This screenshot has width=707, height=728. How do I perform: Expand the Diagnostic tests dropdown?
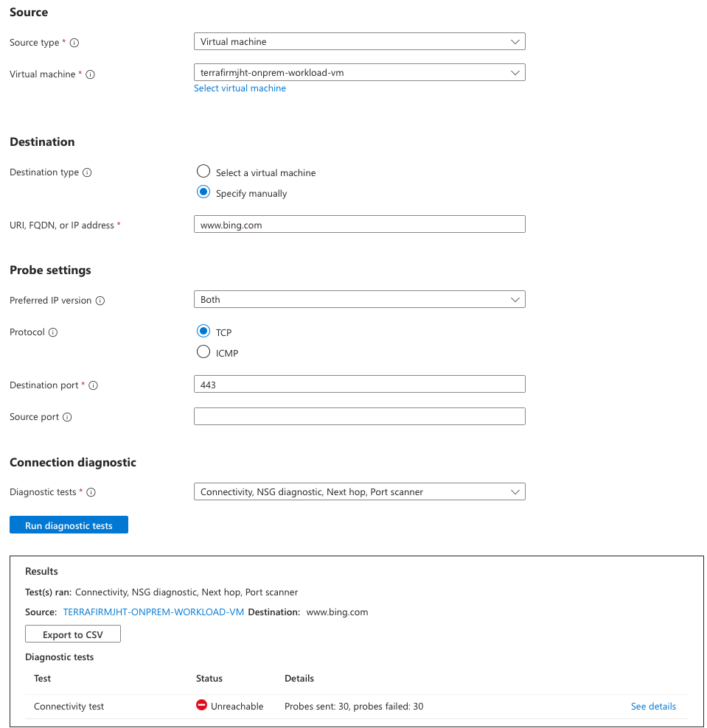(359, 491)
